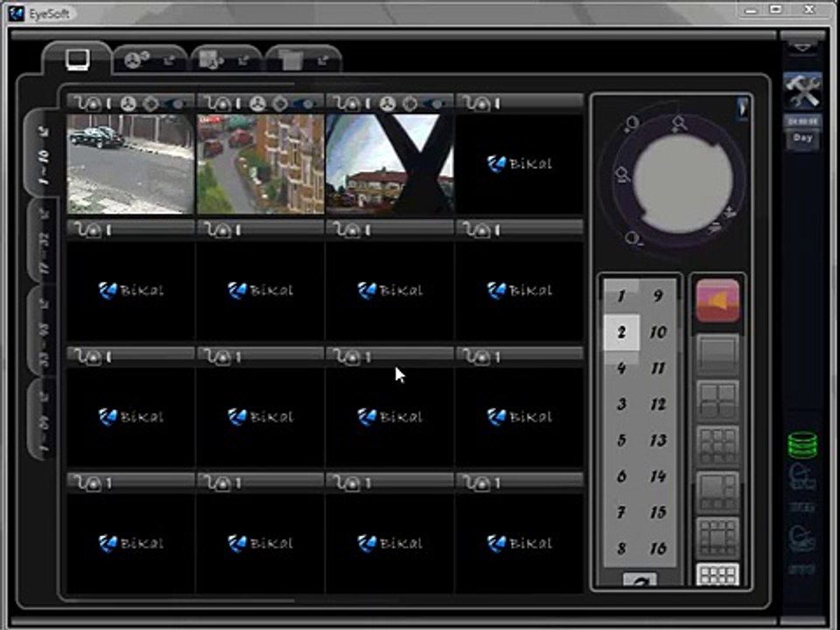
Task: Click fan PTZ icon on third camera header
Action: pyautogui.click(x=388, y=103)
